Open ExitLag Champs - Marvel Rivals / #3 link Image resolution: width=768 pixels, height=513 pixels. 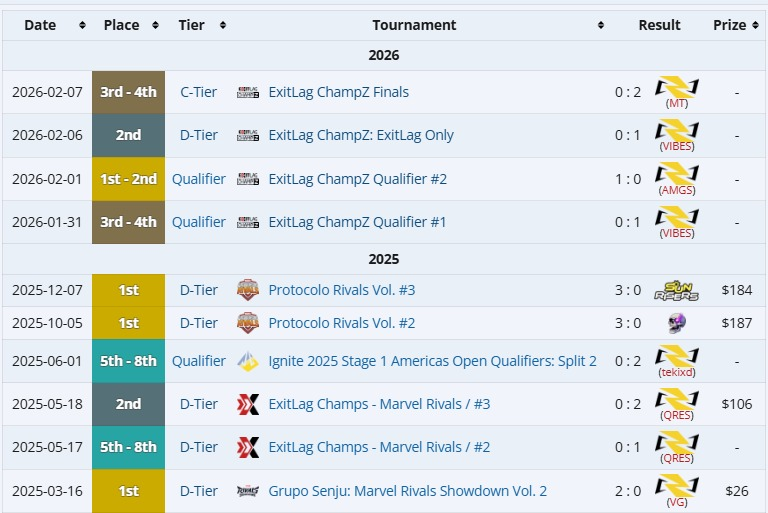click(x=379, y=404)
